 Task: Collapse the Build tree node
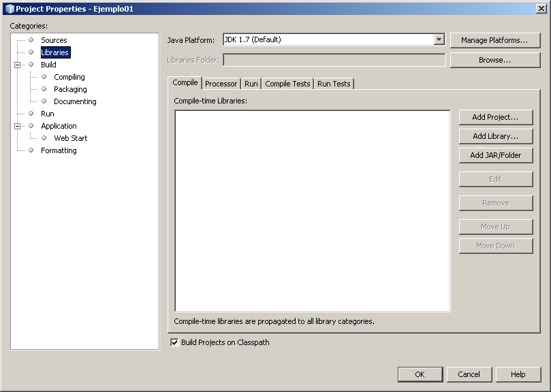(x=17, y=65)
